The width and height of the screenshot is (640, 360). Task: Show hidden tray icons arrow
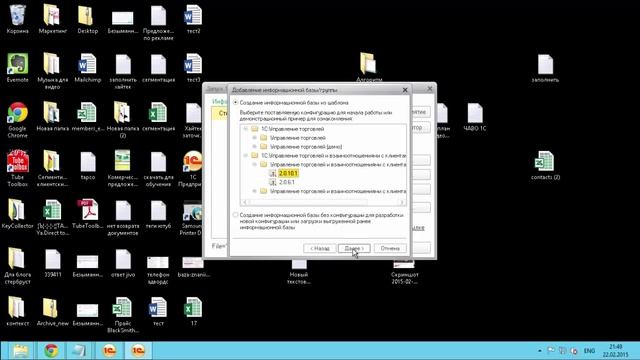click(x=540, y=351)
